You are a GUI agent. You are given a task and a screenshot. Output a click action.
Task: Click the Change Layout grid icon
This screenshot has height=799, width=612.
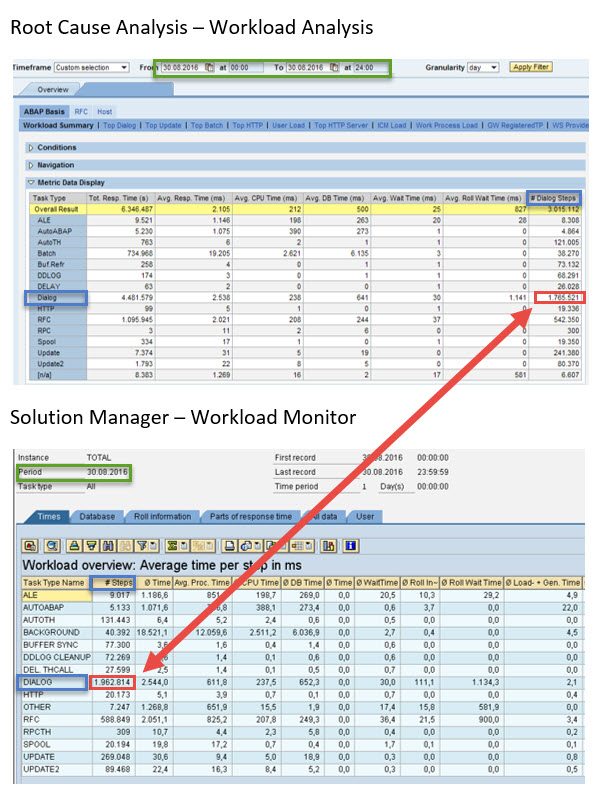(297, 546)
